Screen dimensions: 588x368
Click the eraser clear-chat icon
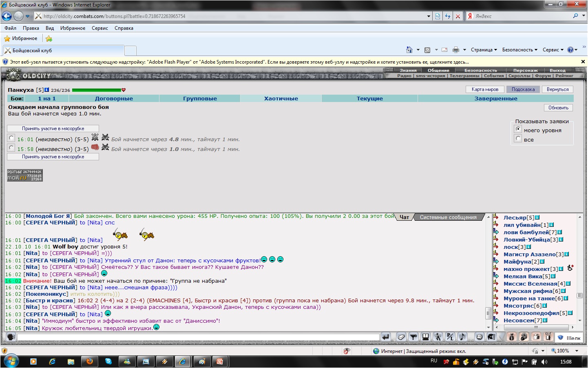(x=401, y=337)
